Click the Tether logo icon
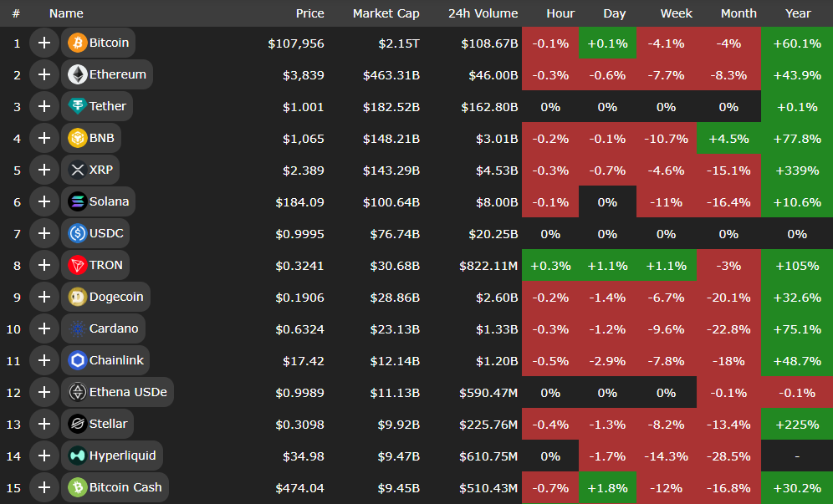This screenshot has width=833, height=504. 78,106
